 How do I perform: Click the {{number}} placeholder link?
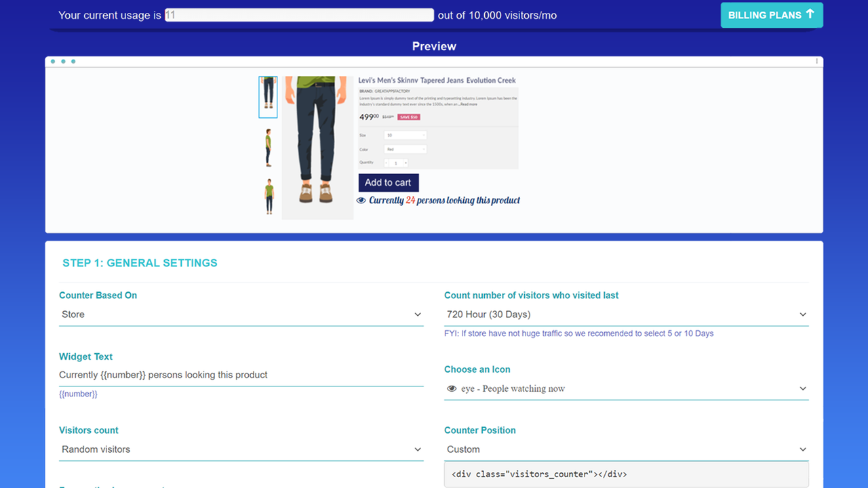click(78, 394)
